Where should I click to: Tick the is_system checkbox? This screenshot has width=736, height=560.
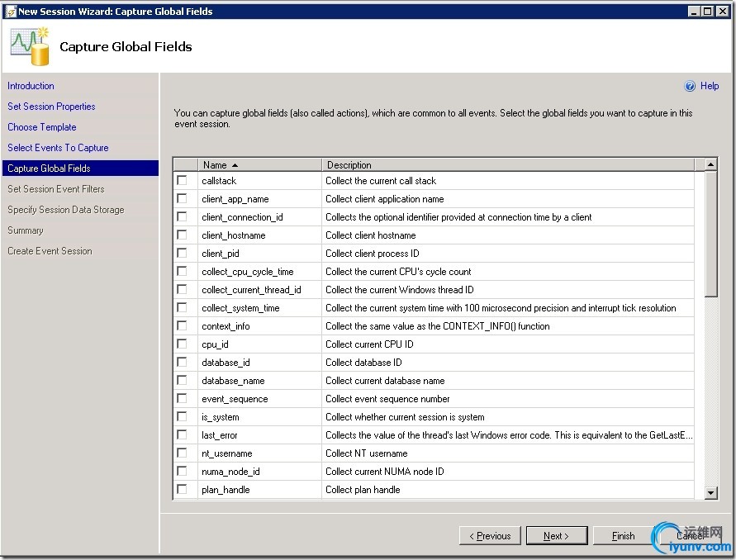tap(182, 417)
